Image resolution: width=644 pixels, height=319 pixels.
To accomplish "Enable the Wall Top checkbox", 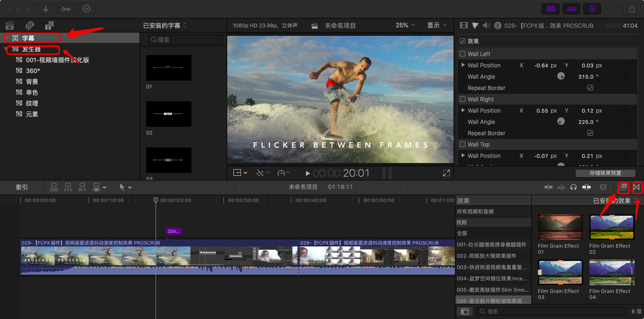I will click(462, 144).
